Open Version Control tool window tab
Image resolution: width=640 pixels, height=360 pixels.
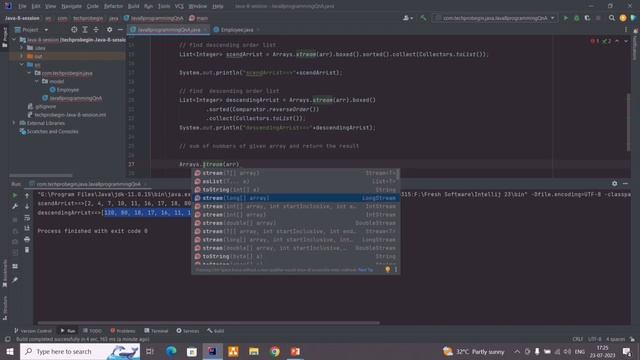coord(33,331)
